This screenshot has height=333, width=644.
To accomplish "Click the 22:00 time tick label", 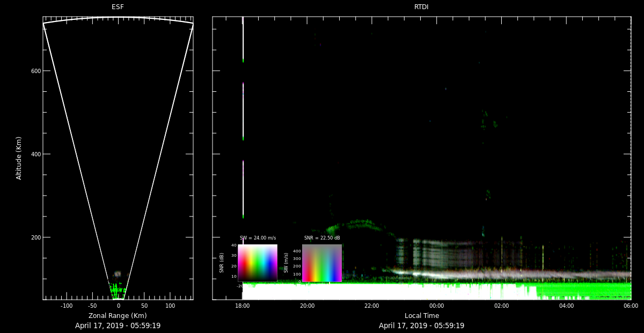I will tap(372, 306).
